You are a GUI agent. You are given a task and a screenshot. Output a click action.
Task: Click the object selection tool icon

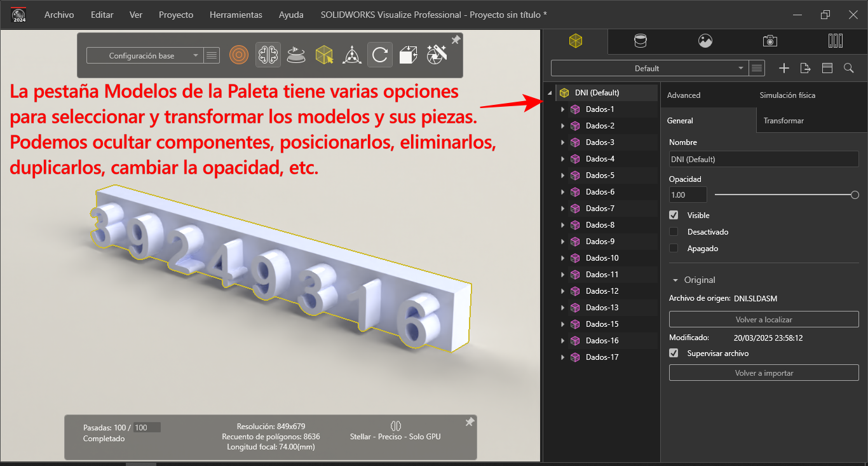tap(324, 55)
